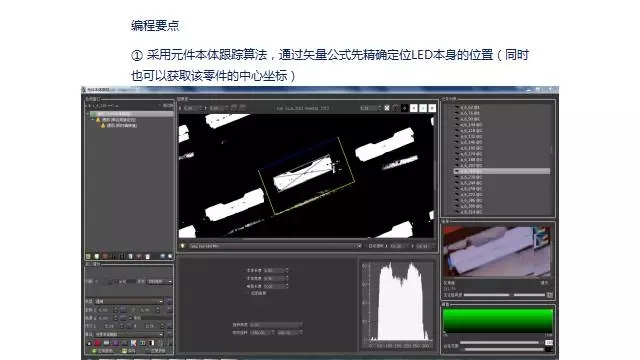Click the lightbulb icon below the binary image
This screenshot has width=640, height=360.
pos(182,246)
